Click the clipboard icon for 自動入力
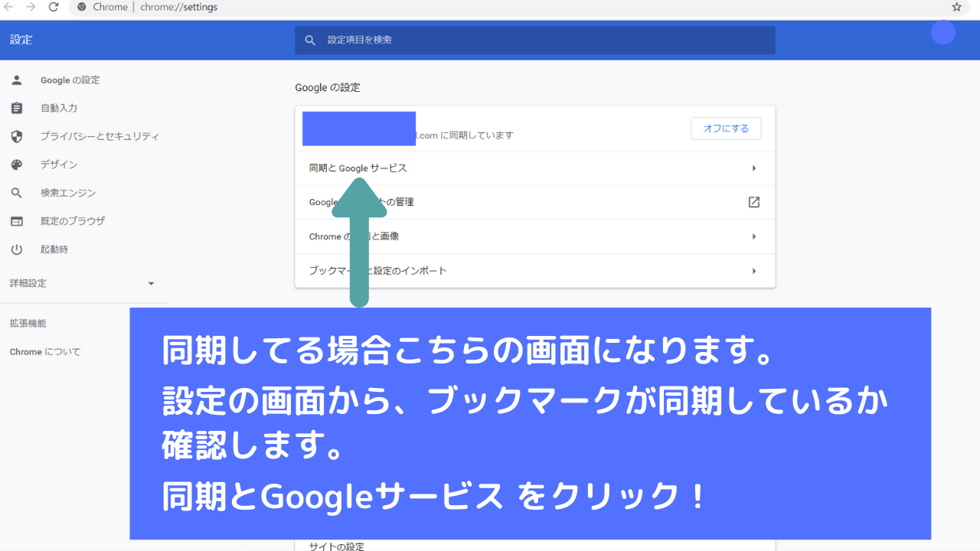The height and width of the screenshot is (551, 980). (x=17, y=109)
